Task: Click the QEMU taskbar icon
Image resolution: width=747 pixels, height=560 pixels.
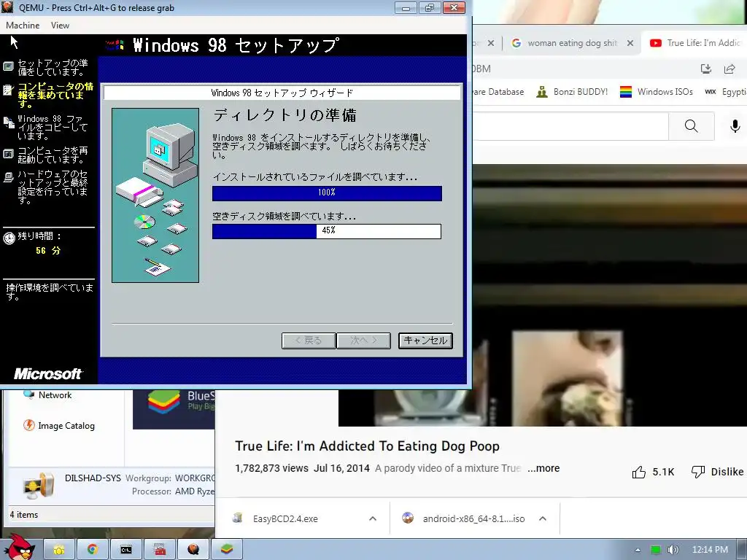Action: point(193,550)
